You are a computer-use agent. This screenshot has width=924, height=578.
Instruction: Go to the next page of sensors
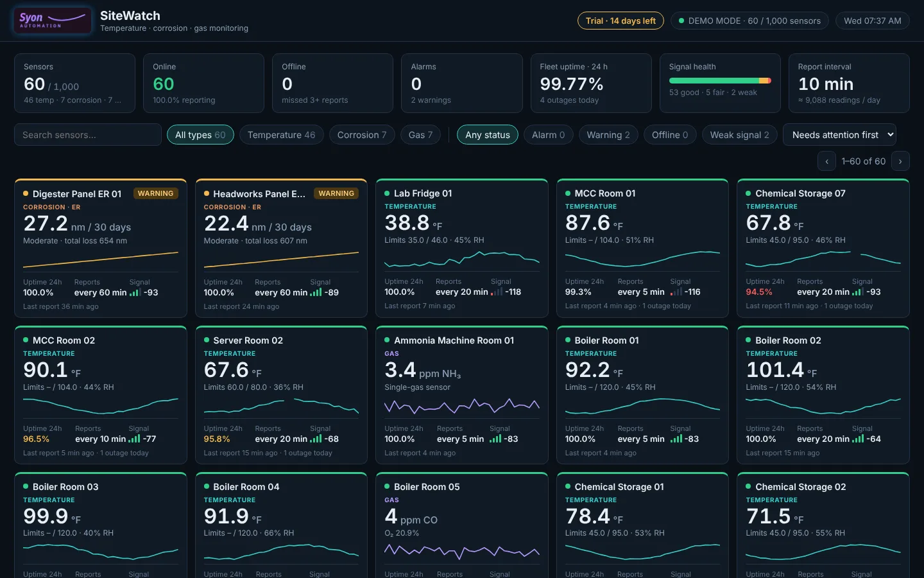[x=900, y=161]
